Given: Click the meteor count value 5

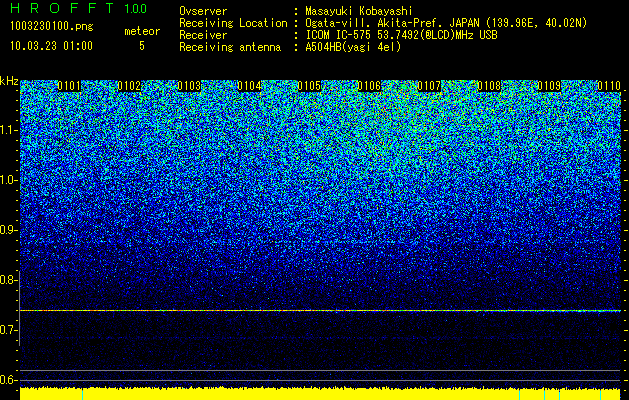Looking at the screenshot, I should 142,46.
